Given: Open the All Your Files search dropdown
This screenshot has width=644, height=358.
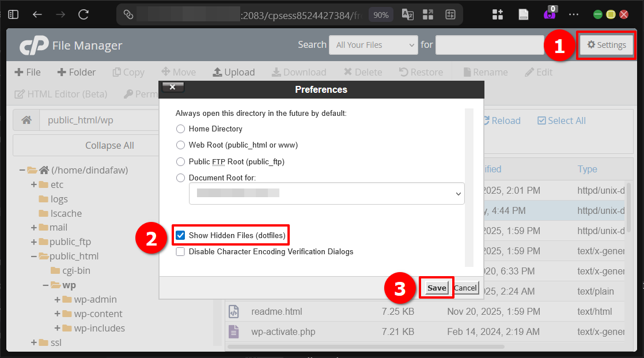Looking at the screenshot, I should (x=373, y=44).
